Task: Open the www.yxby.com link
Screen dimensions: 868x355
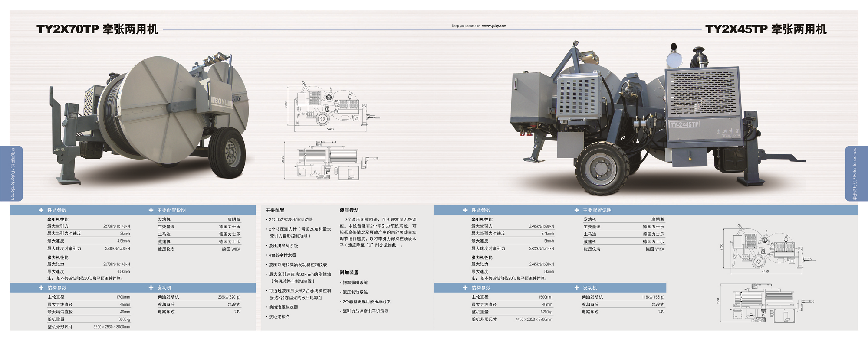Action: pyautogui.click(x=494, y=26)
